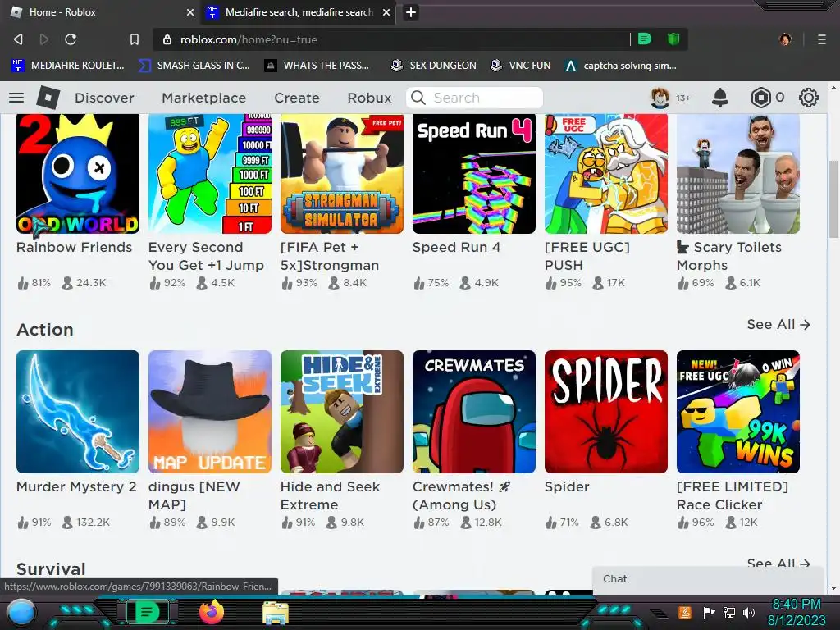Switch to the Home - Roblox tab
Viewport: 840px width, 630px height.
tap(100, 12)
